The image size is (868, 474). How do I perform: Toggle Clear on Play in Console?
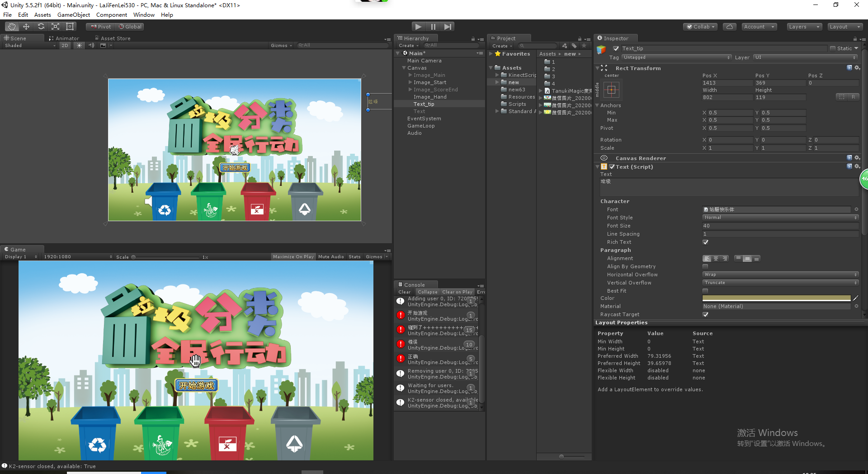point(457,292)
